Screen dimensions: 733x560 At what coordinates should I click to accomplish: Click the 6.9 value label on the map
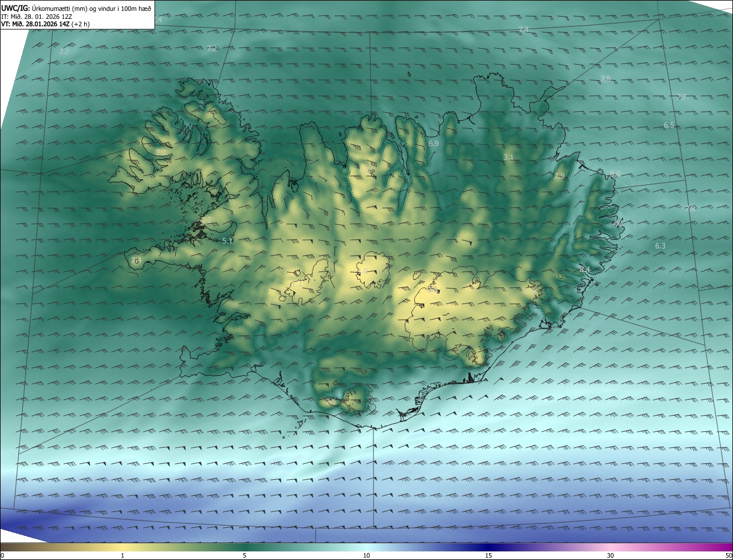tap(434, 143)
